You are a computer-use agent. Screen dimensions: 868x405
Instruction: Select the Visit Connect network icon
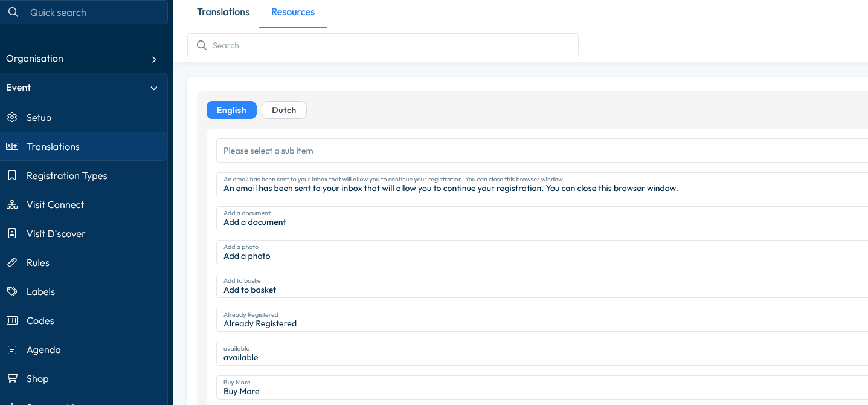point(12,204)
